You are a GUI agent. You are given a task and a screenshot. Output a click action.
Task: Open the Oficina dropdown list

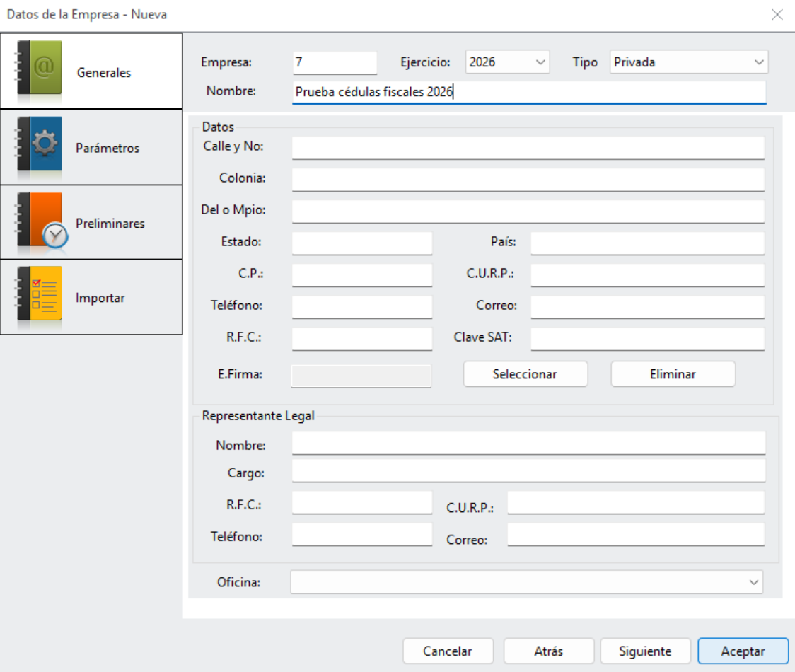pos(526,581)
